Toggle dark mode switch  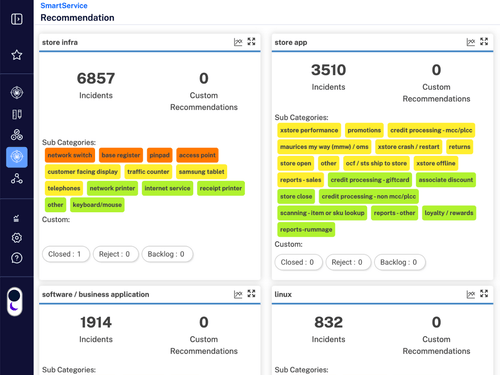click(x=15, y=301)
